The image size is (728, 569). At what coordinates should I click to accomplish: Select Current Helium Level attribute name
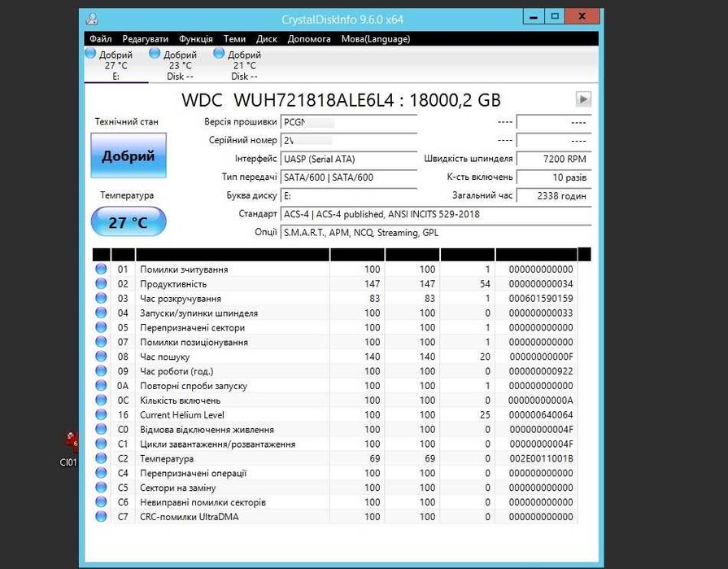(x=182, y=415)
